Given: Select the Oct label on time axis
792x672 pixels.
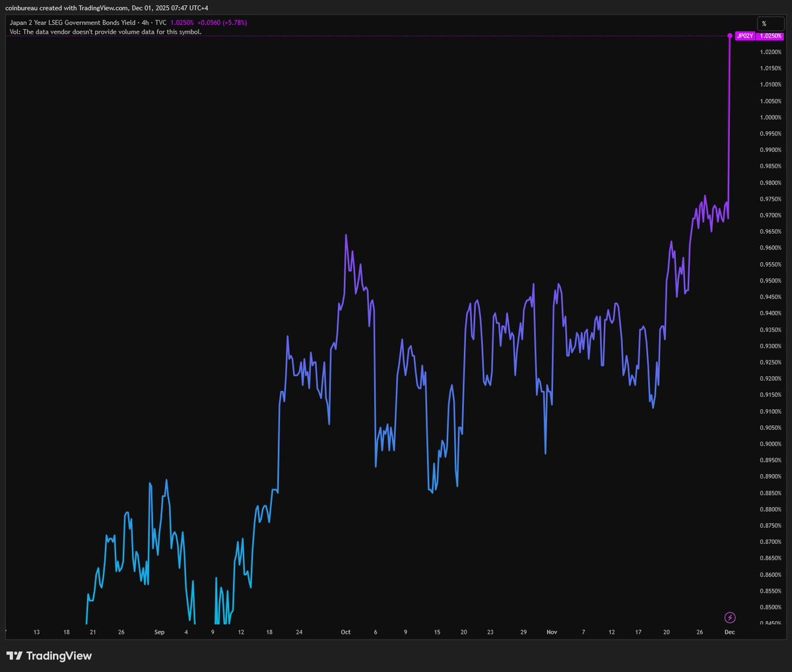Looking at the screenshot, I should (x=345, y=632).
